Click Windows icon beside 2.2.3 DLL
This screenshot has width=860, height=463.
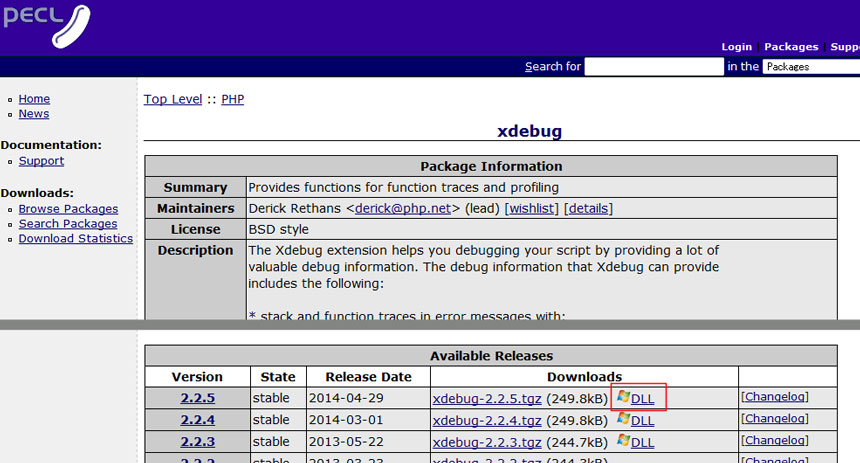click(x=623, y=441)
